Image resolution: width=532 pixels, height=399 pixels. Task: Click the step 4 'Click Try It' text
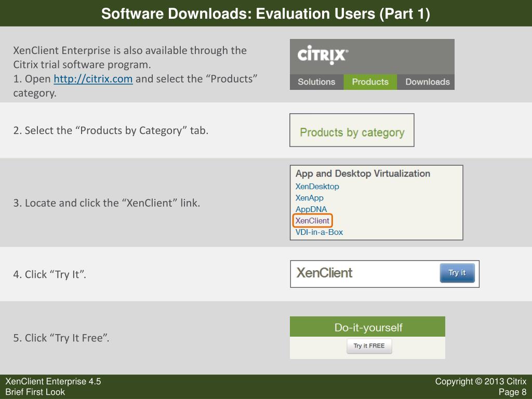(x=49, y=274)
